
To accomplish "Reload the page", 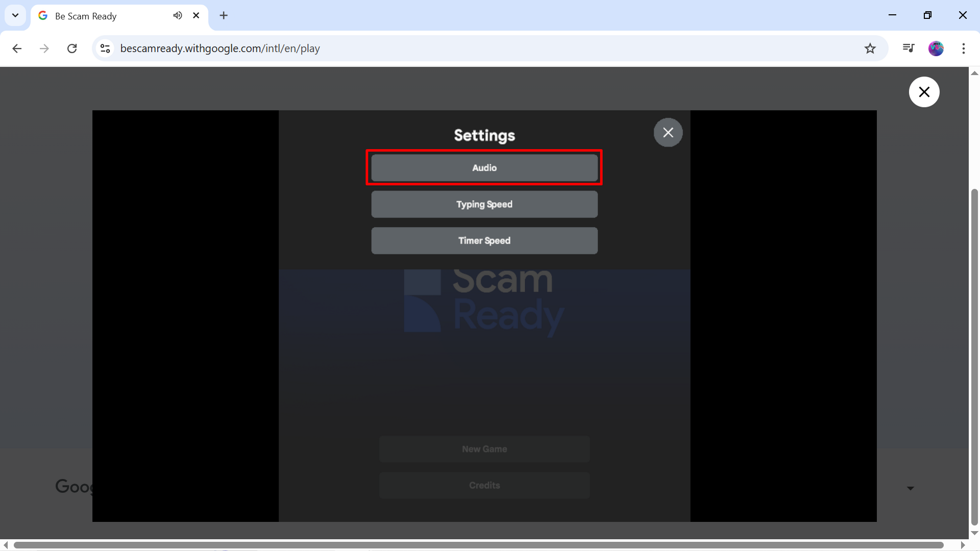I will pos(72,48).
